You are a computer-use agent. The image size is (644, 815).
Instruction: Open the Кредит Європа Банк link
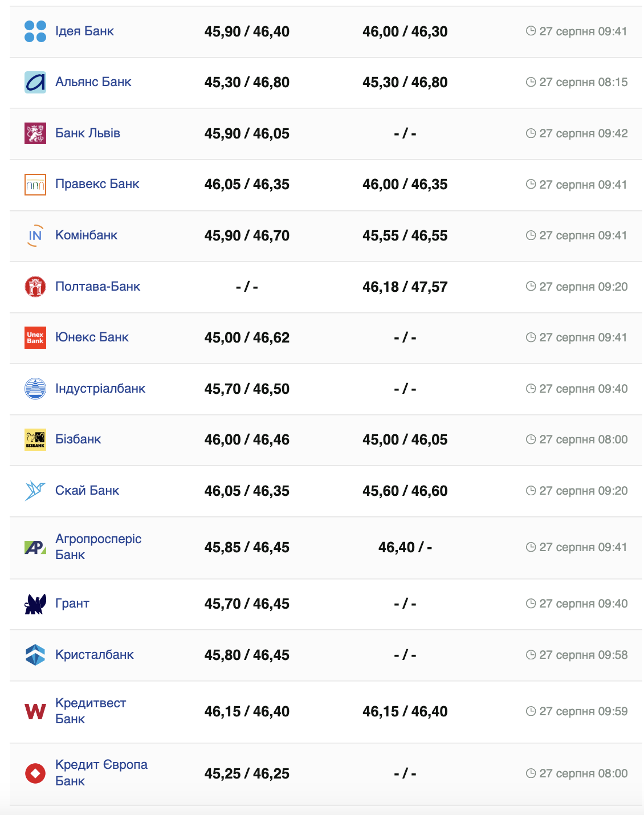pos(101,772)
